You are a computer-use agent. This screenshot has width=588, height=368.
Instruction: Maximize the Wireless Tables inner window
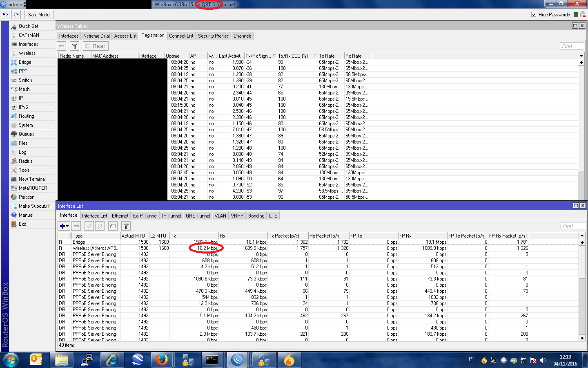coord(575,26)
